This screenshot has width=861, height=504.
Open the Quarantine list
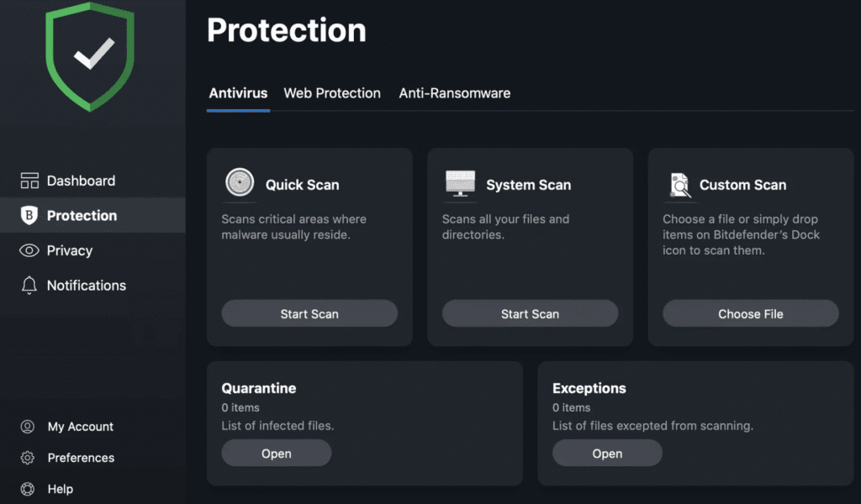click(276, 453)
